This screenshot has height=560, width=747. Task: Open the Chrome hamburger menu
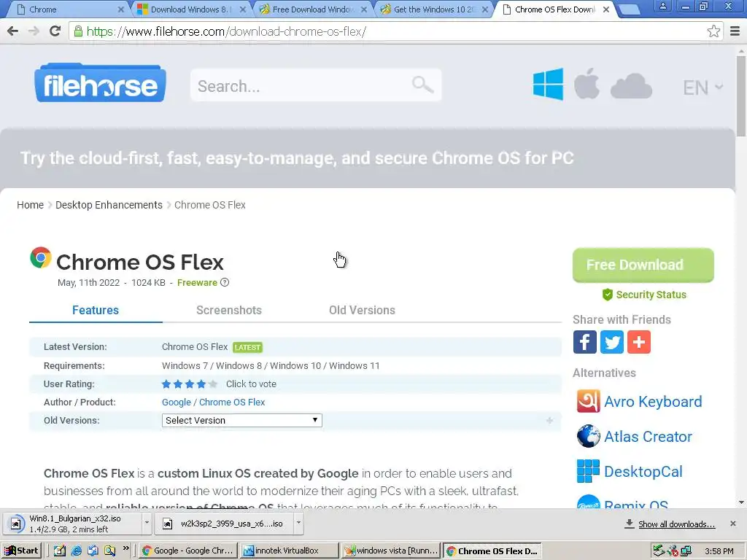[x=735, y=31]
